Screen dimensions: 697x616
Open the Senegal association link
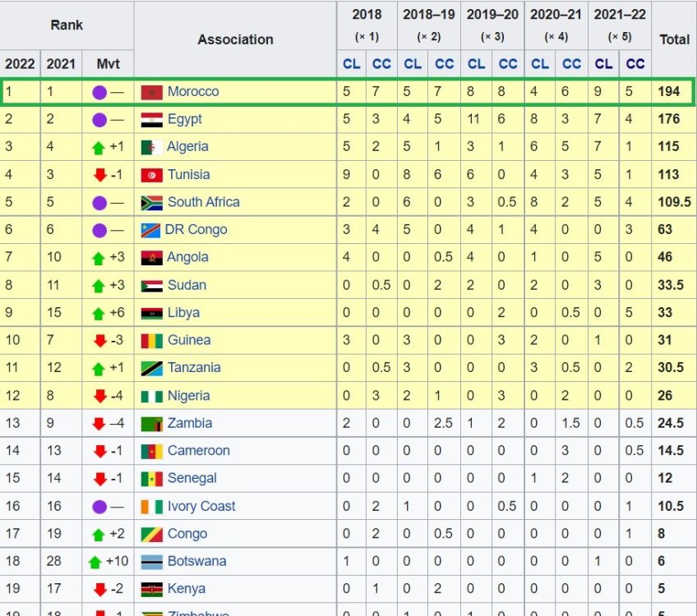[x=192, y=478]
